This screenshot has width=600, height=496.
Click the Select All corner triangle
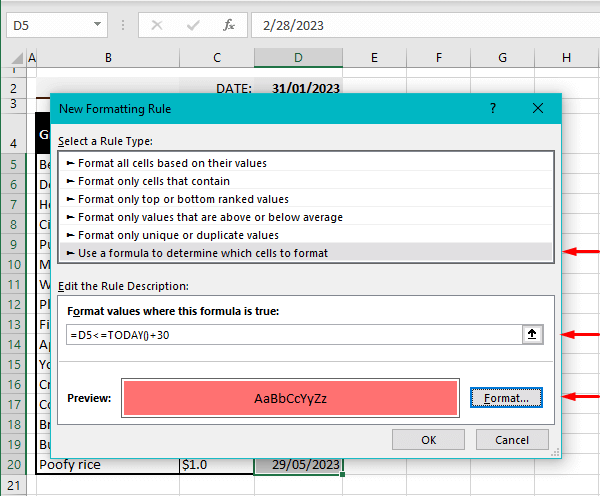click(x=12, y=59)
